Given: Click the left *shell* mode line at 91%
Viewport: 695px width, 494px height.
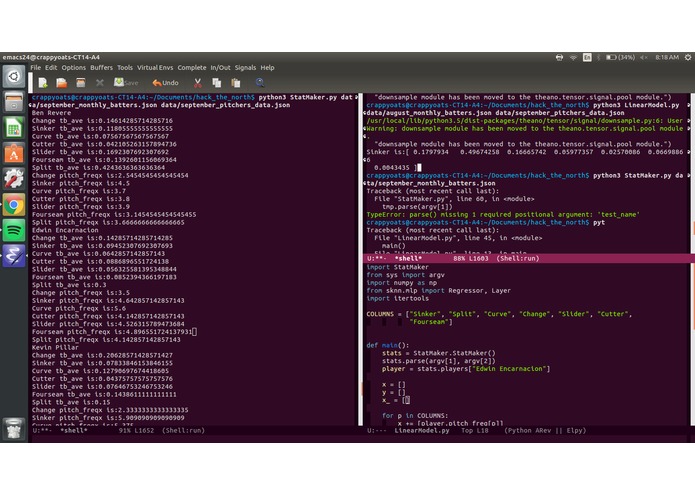Looking at the screenshot, I should [x=194, y=430].
